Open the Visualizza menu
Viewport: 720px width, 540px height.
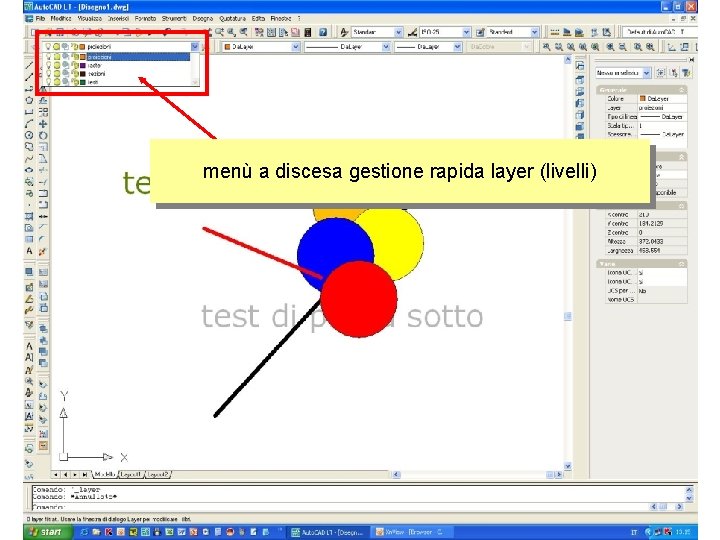90,18
